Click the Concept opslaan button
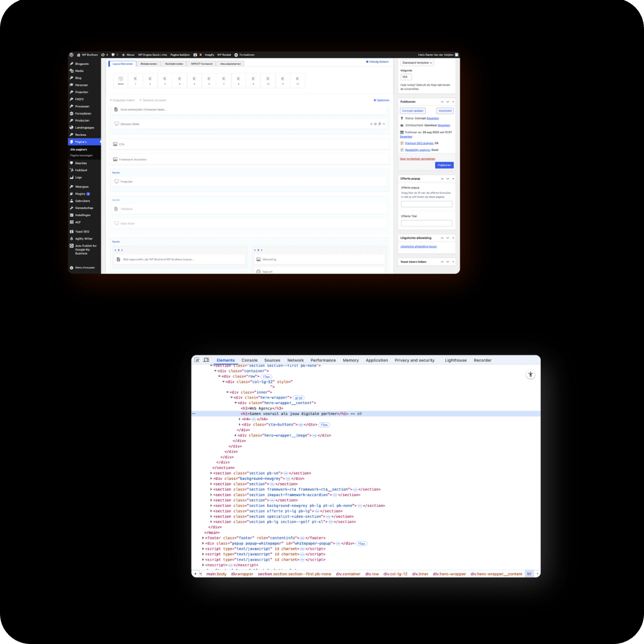This screenshot has height=644, width=644. click(413, 110)
